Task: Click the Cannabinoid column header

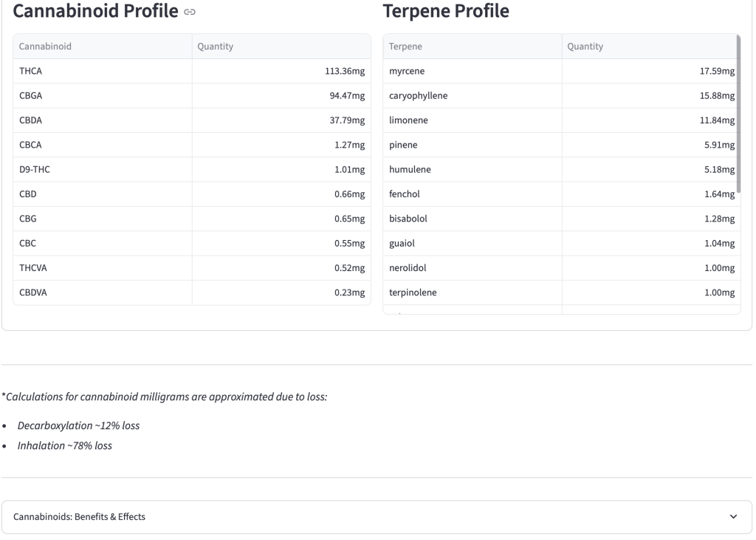Action: click(x=103, y=47)
